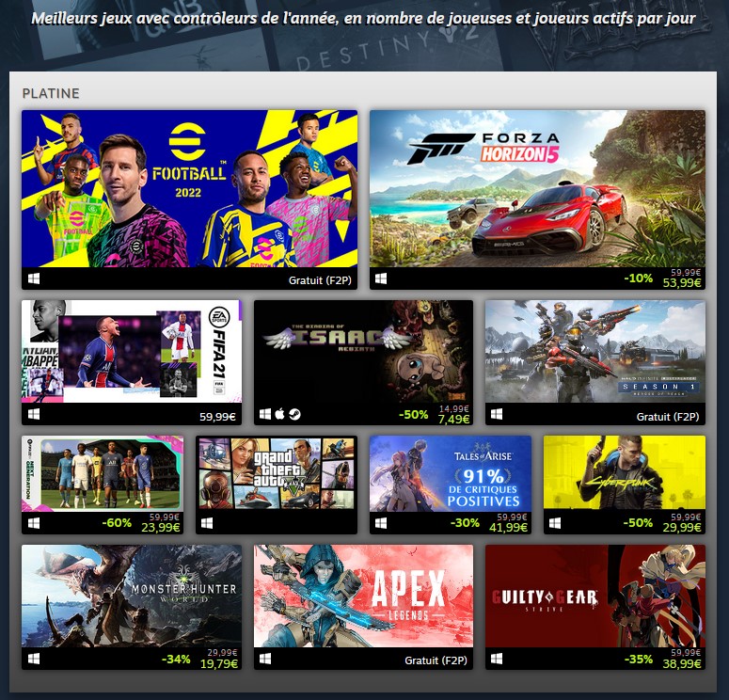Image resolution: width=729 pixels, height=700 pixels.
Task: Click Windows icon under Halo Infinite
Action: click(x=497, y=414)
